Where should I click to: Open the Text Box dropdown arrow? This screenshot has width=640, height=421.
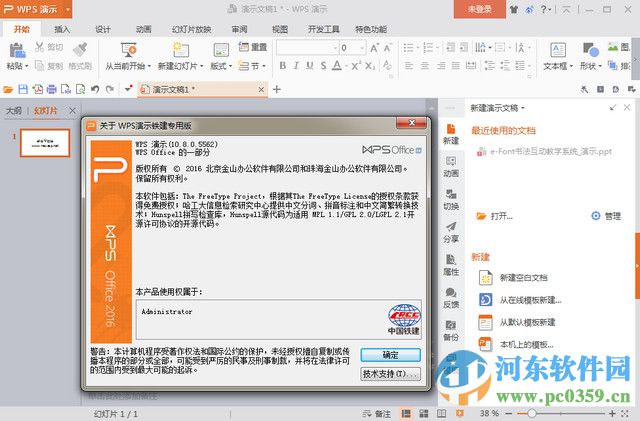571,66
